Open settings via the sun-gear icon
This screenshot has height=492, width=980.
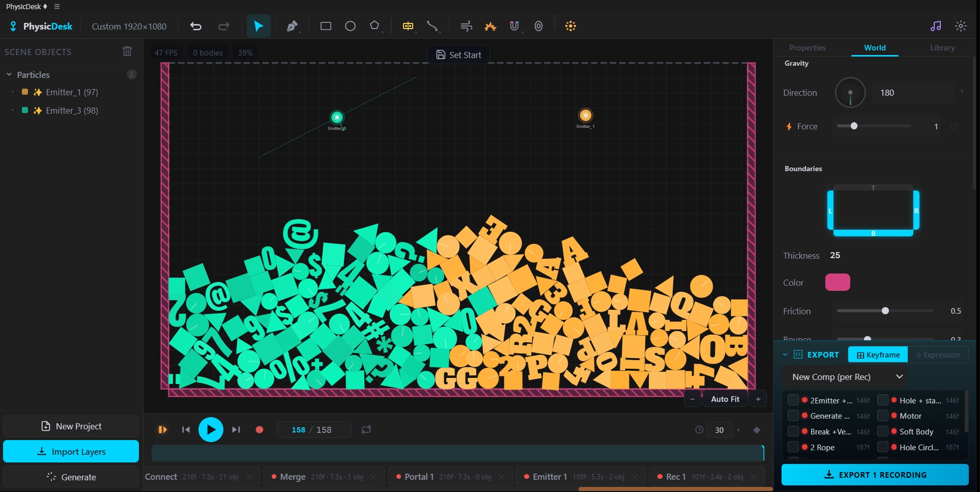coord(961,26)
